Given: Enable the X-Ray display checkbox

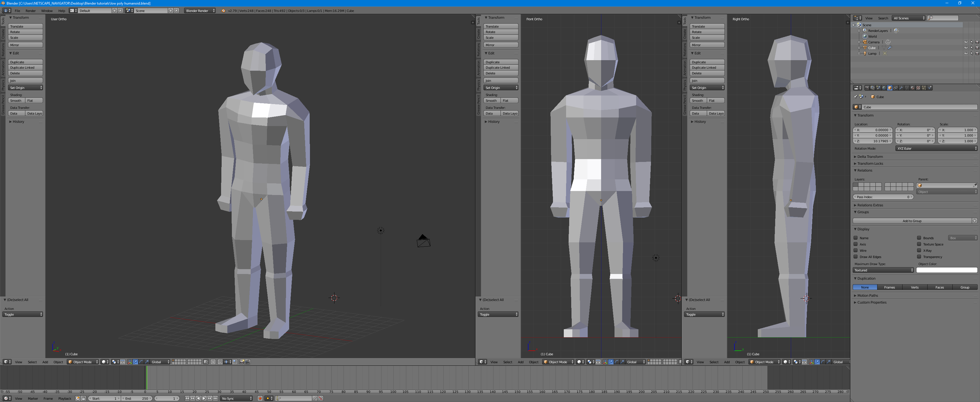Looking at the screenshot, I should coord(919,251).
